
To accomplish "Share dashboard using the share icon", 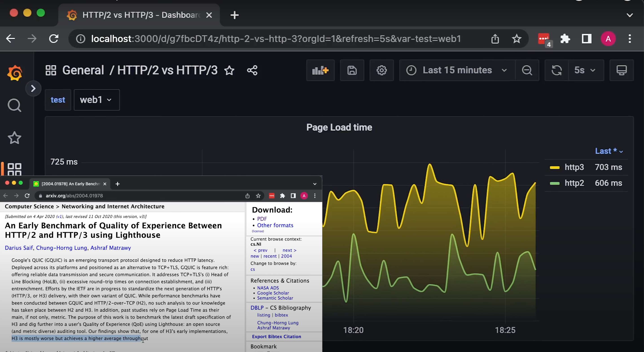I will coord(252,70).
